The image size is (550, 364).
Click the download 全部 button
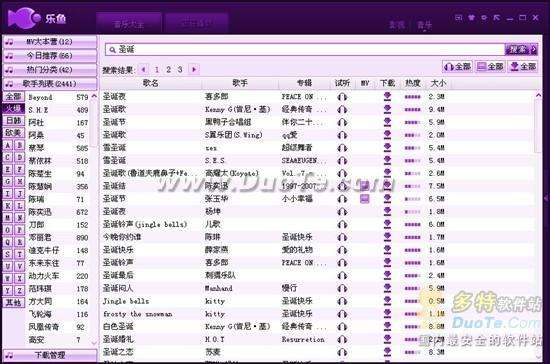(523, 66)
